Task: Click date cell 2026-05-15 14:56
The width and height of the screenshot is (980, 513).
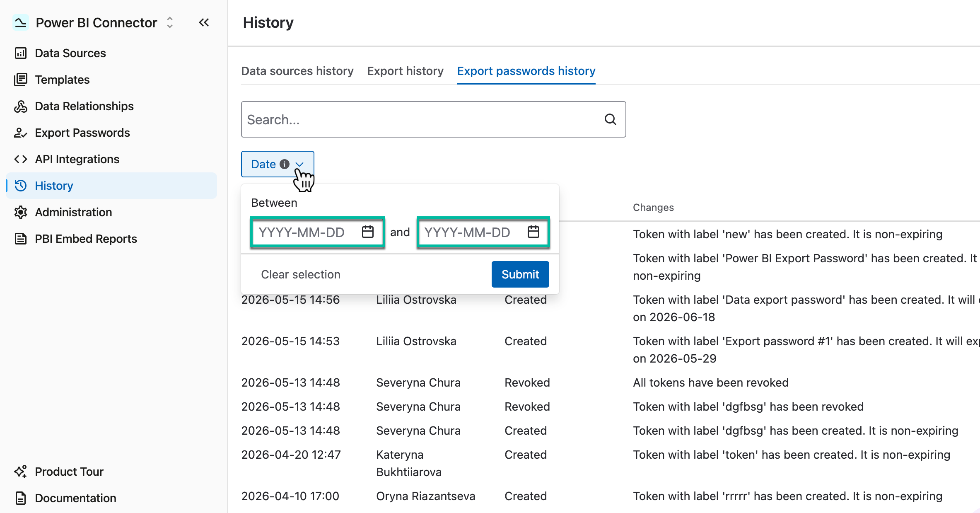Action: 290,300
